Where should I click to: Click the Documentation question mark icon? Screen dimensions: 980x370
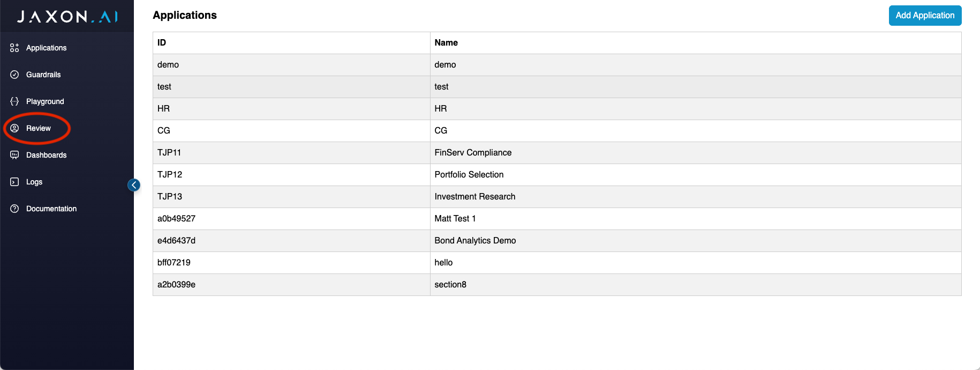pyautogui.click(x=14, y=209)
